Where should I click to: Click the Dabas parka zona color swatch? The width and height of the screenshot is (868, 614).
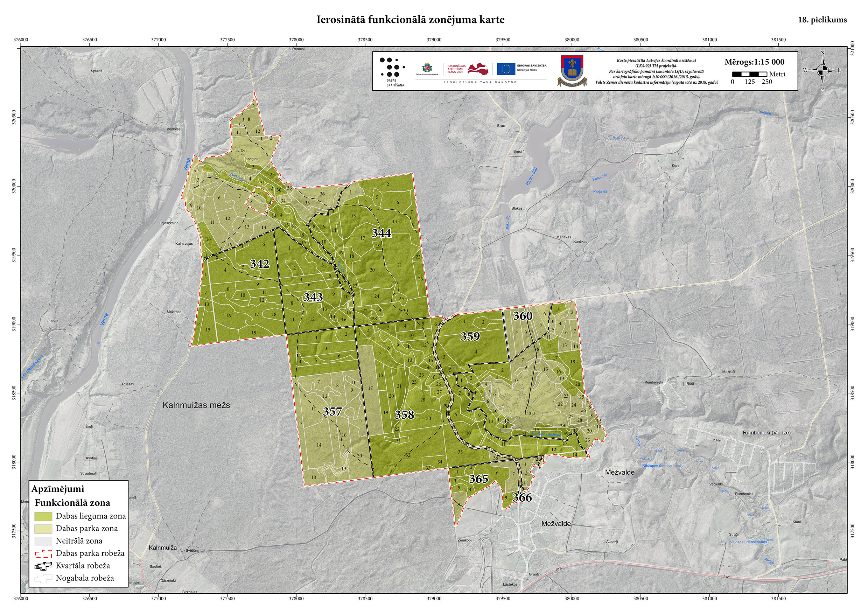pyautogui.click(x=43, y=529)
